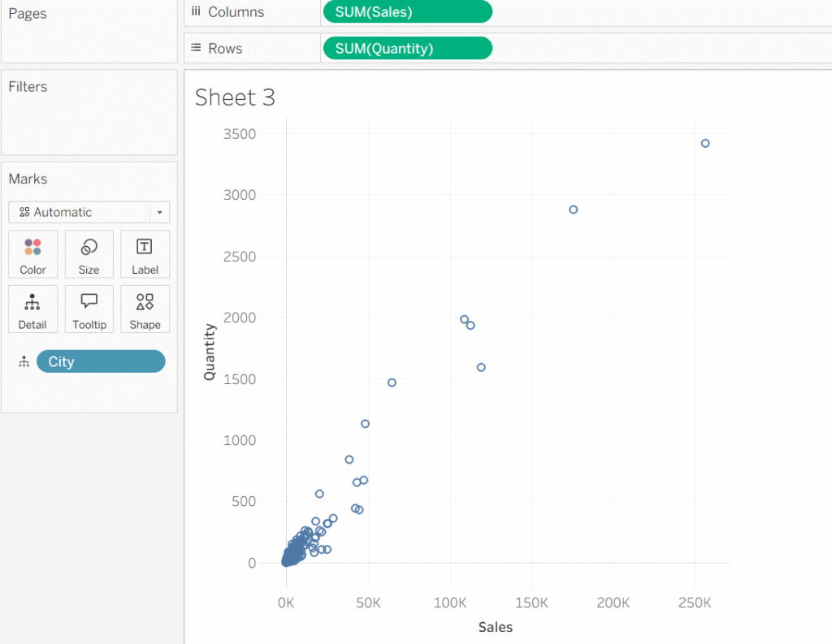Click the Sheet 3 title
832x644 pixels.
click(235, 98)
